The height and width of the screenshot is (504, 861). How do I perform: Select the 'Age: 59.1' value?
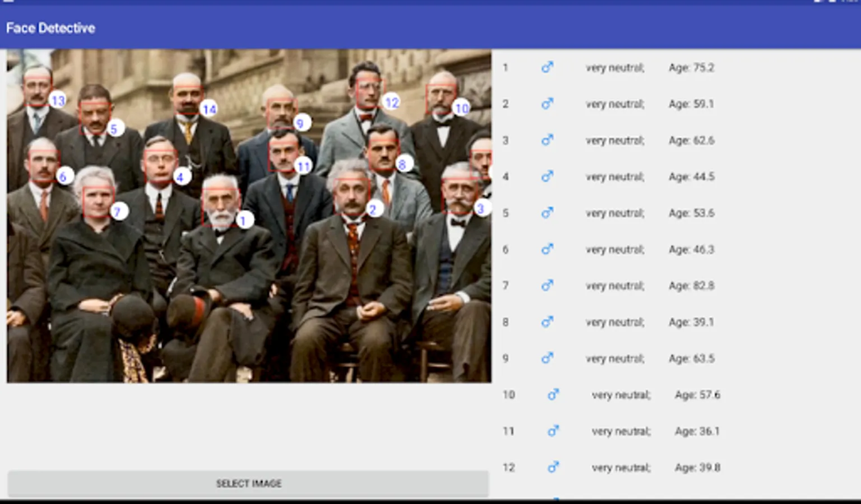(x=691, y=104)
